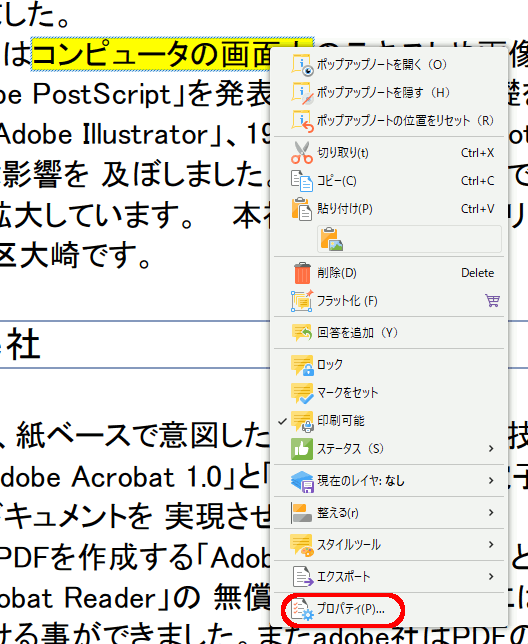Click the text 区大崎です。 in document
This screenshot has height=644, width=528.
(75, 255)
